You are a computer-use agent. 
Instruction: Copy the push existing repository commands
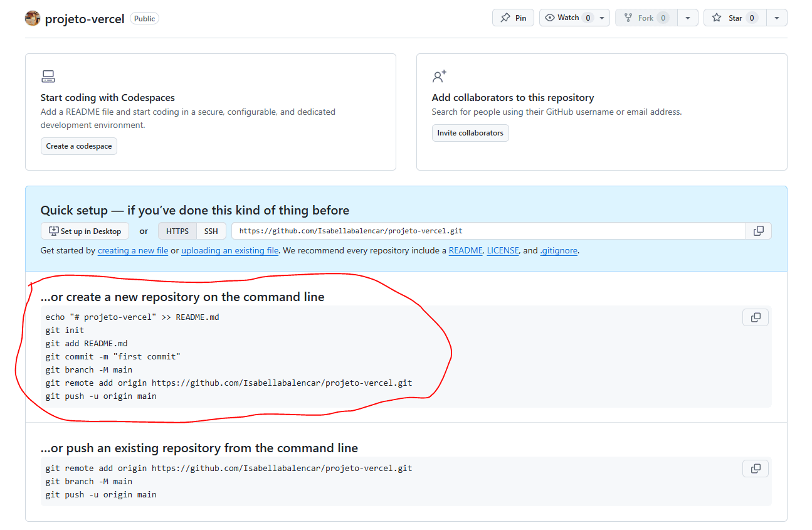click(x=755, y=469)
